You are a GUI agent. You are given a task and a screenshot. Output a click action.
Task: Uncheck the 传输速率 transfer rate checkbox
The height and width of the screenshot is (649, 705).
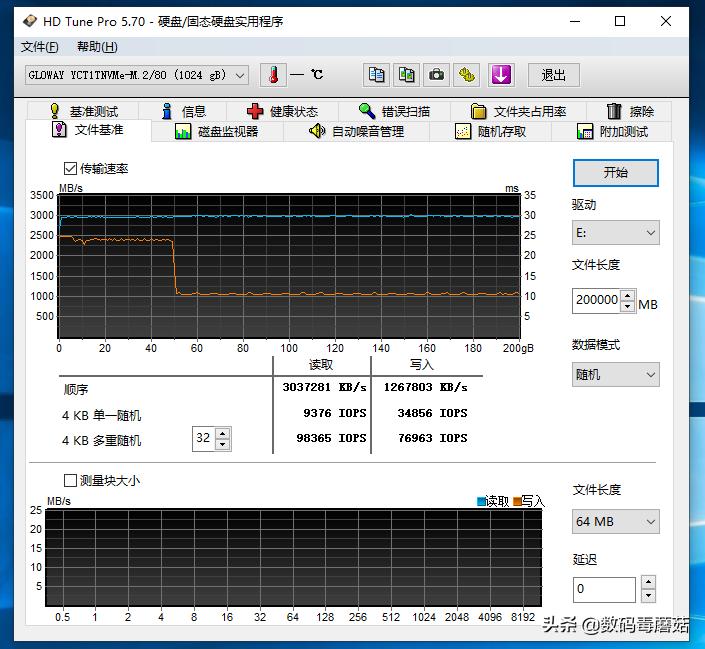click(71, 169)
